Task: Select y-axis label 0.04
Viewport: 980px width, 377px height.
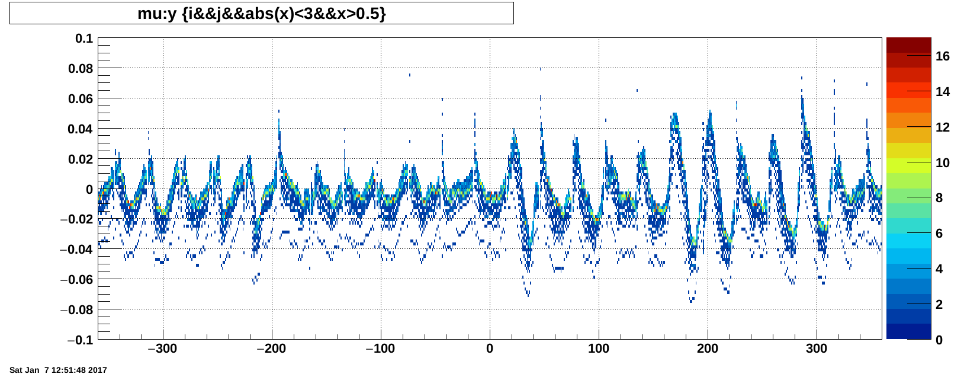Action: 81,129
